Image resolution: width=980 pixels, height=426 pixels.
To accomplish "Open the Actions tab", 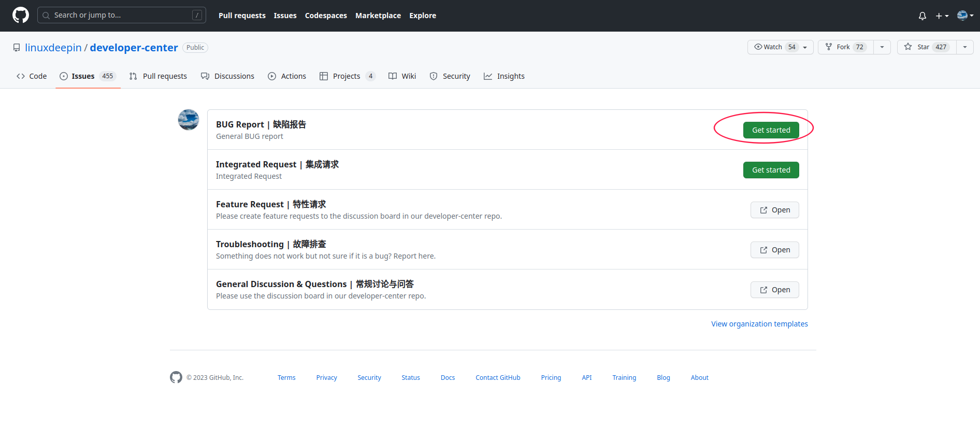I will point(287,76).
